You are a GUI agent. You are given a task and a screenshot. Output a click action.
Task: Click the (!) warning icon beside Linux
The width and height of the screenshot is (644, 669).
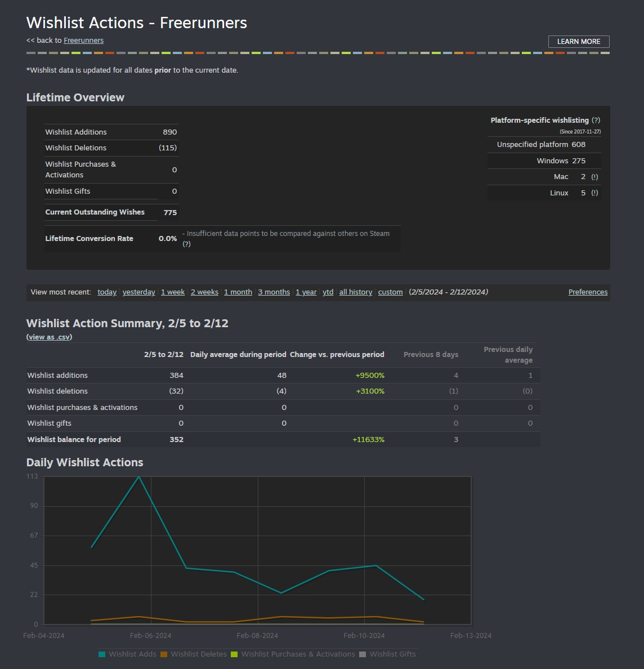(594, 193)
